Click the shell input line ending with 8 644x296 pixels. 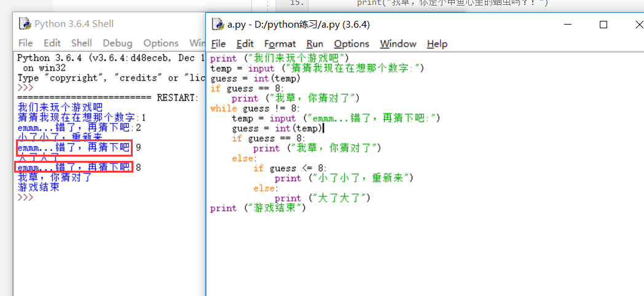pyautogui.click(x=79, y=168)
